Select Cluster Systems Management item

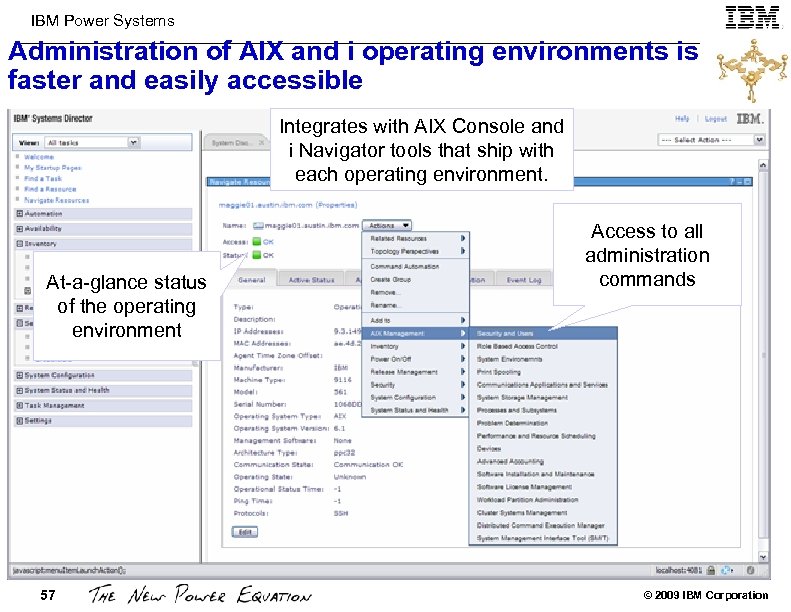pyautogui.click(x=543, y=513)
